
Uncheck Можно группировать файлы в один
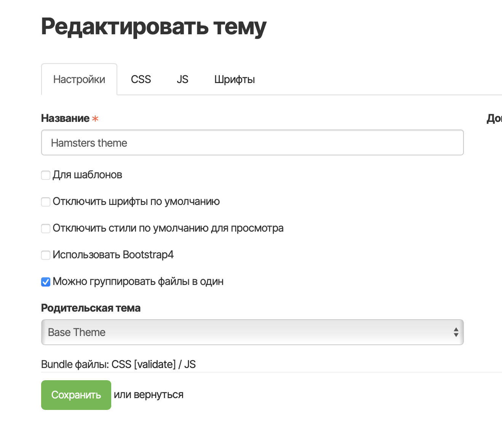46,282
